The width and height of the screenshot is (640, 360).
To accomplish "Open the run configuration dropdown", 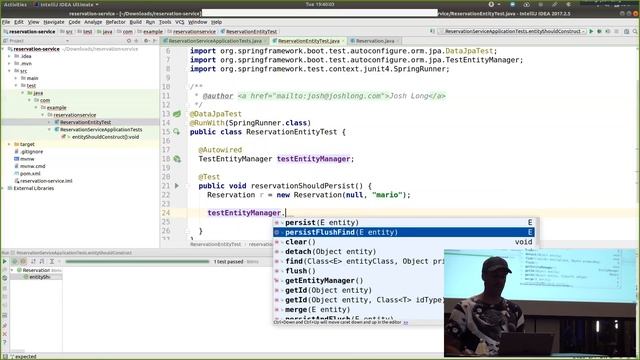I will pos(512,31).
